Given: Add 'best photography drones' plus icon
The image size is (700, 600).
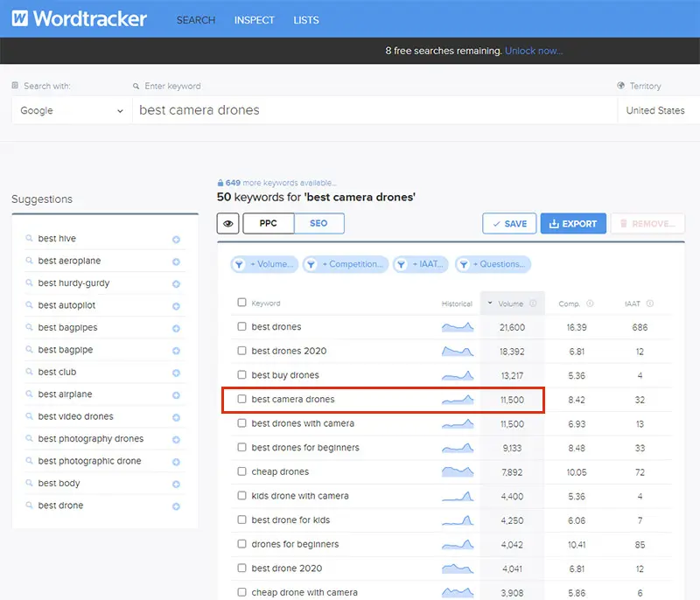Looking at the screenshot, I should (177, 440).
